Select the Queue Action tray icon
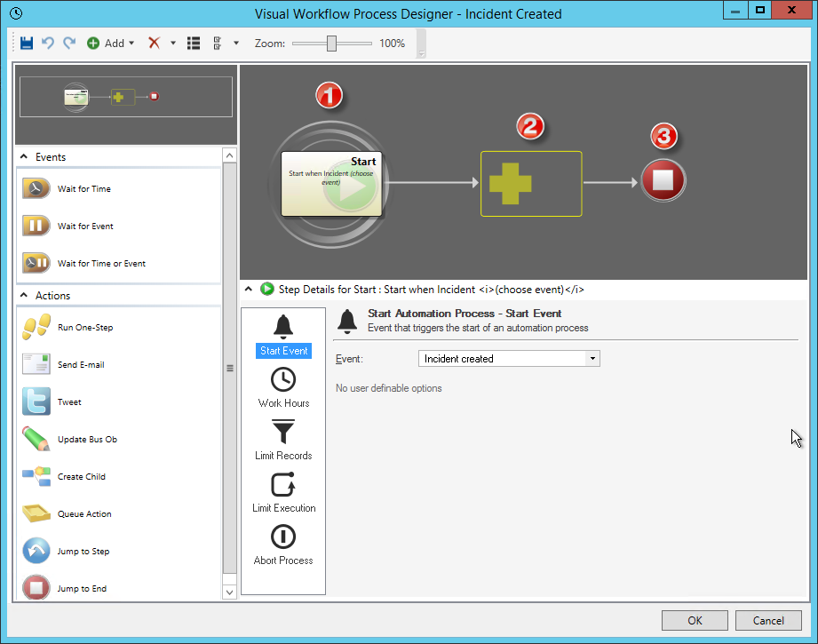This screenshot has height=644, width=818. click(36, 513)
